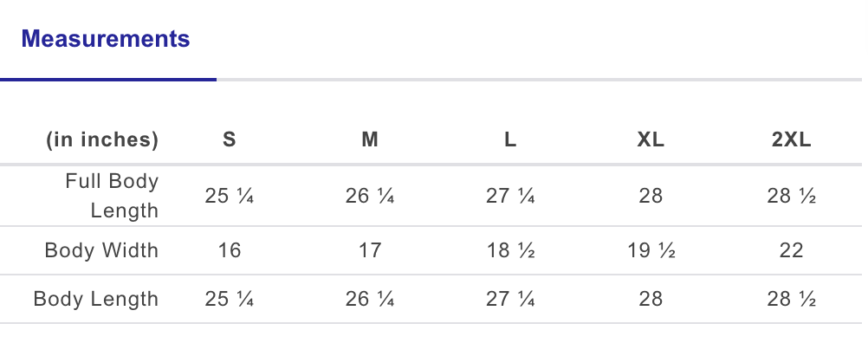Click Body Width value 22 for 2XL
Viewport: 868px width, 343px height.
click(x=791, y=250)
